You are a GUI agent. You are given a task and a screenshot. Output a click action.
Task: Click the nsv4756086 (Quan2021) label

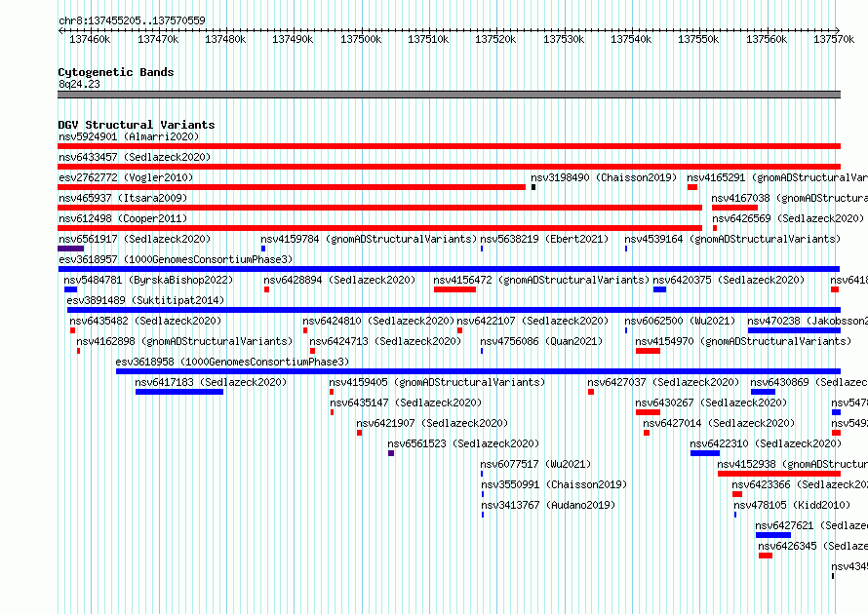pos(541,341)
